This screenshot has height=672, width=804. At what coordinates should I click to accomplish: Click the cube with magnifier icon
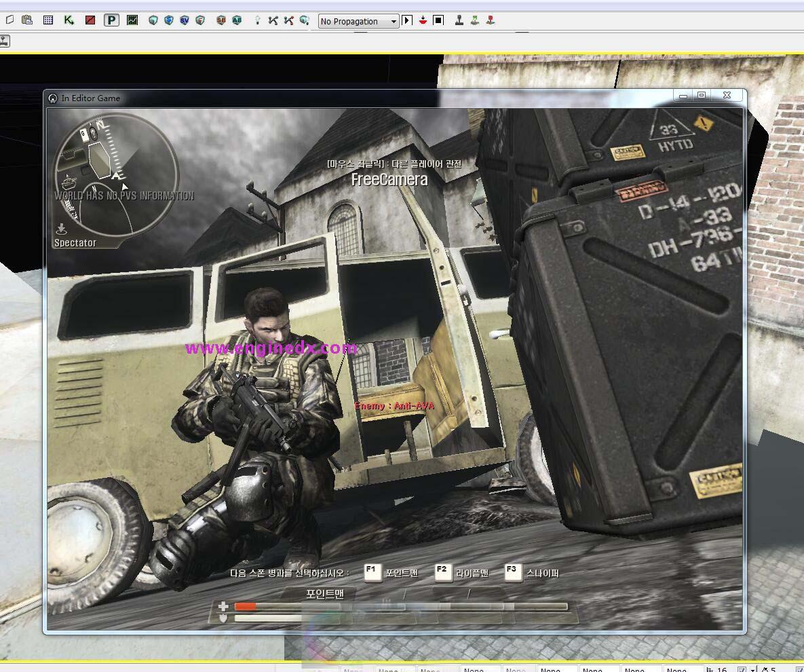point(305,20)
